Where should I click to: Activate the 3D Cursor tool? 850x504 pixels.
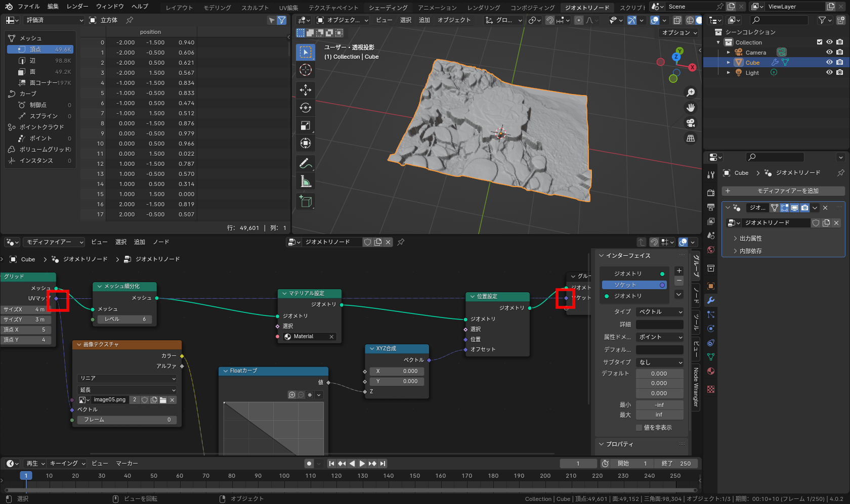click(306, 70)
